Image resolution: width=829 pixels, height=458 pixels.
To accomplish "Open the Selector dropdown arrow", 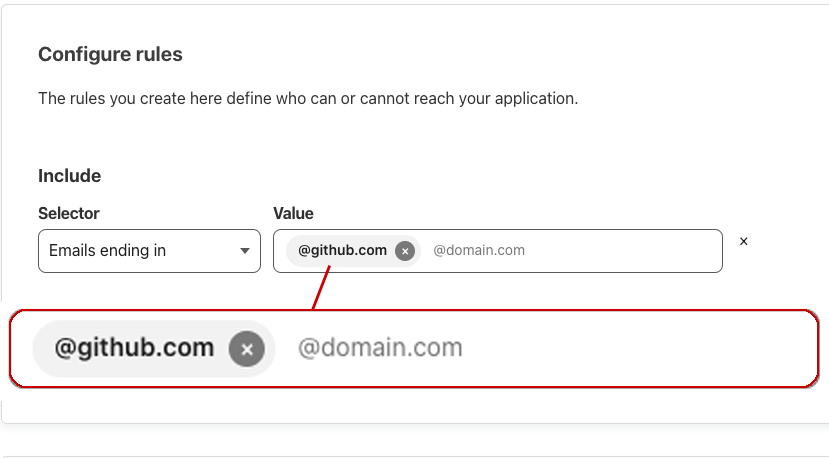I will pos(245,251).
